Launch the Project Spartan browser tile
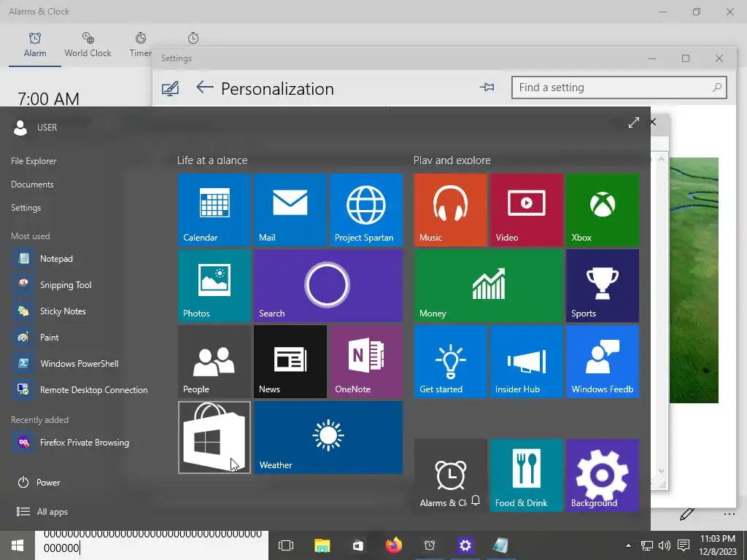This screenshot has width=747, height=560. pos(366,209)
